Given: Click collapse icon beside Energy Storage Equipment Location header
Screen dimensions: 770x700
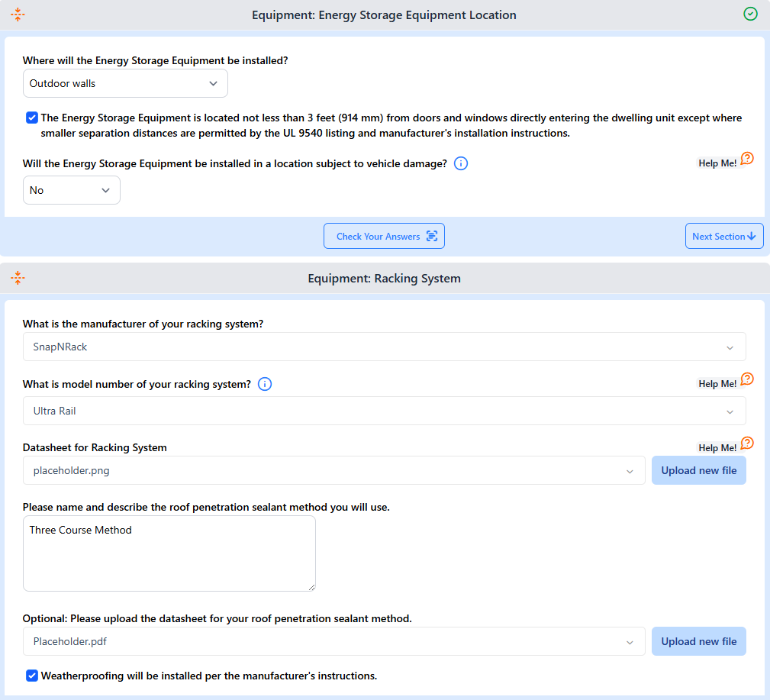Looking at the screenshot, I should pyautogui.click(x=18, y=15).
